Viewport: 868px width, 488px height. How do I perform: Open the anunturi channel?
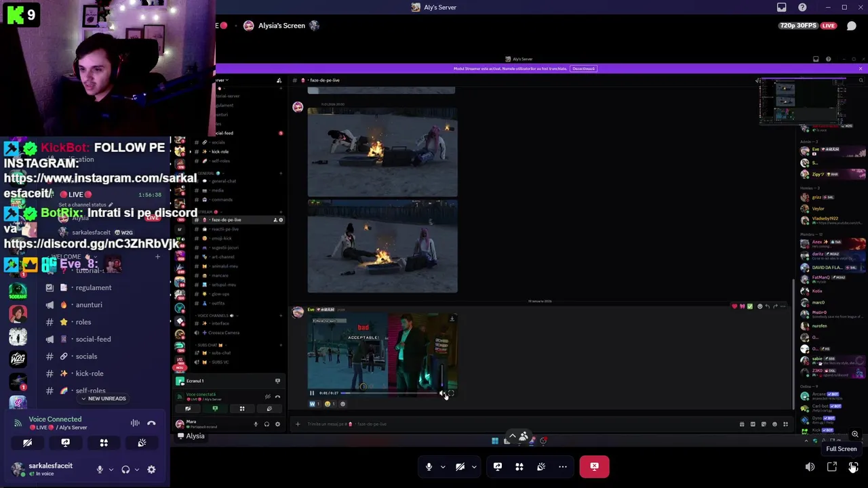pos(102,305)
